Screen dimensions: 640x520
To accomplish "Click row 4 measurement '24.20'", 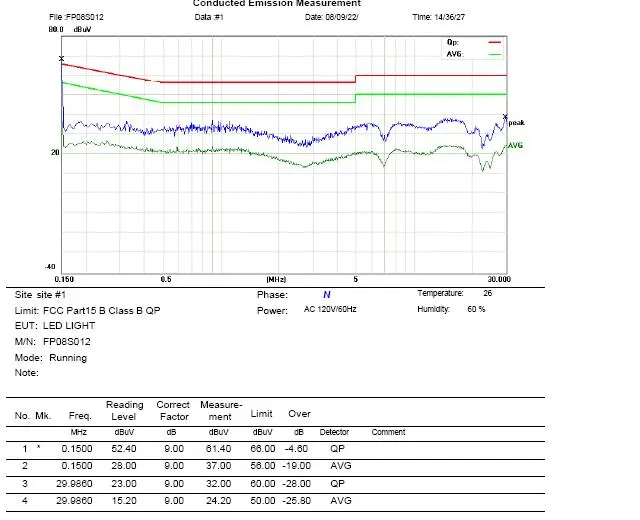I will pyautogui.click(x=218, y=501).
